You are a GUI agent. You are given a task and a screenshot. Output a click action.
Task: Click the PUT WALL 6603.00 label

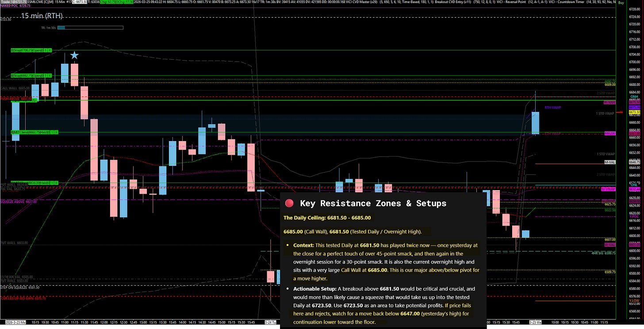(14, 243)
